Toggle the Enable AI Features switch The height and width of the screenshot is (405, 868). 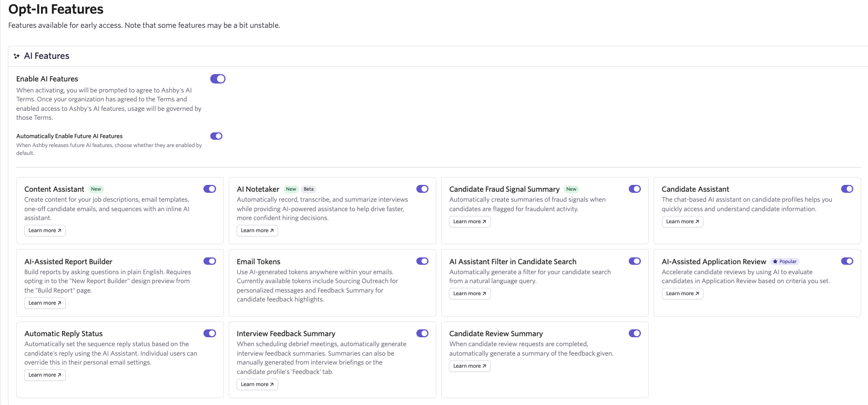[218, 79]
